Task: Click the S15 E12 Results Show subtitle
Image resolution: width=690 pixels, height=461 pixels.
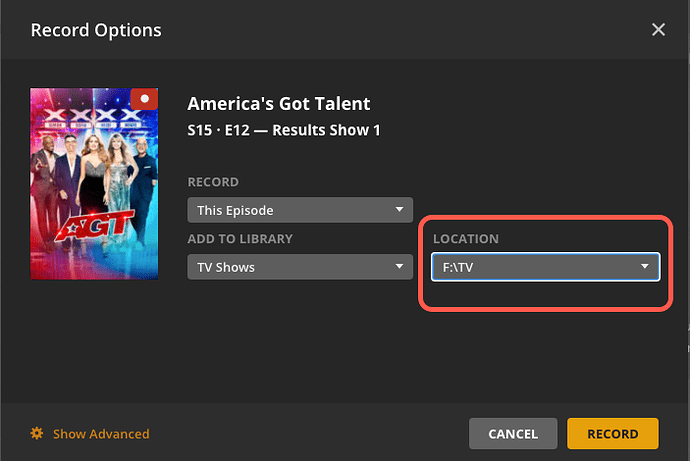Action: pos(284,130)
